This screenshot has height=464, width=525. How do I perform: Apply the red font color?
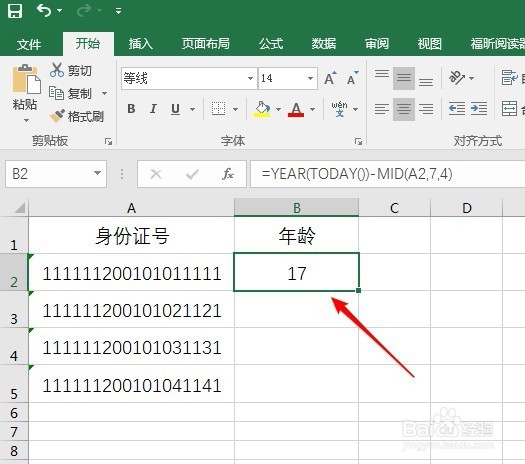296,109
